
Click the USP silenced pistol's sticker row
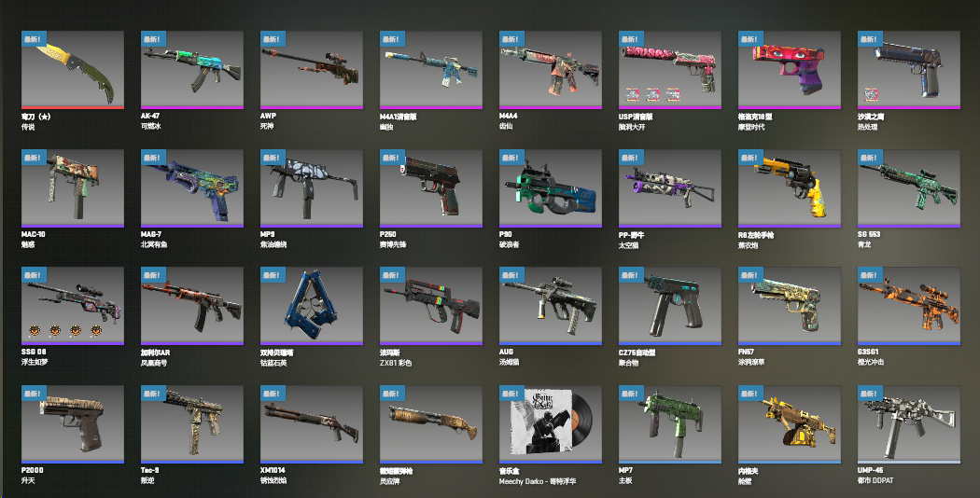pyautogui.click(x=652, y=95)
